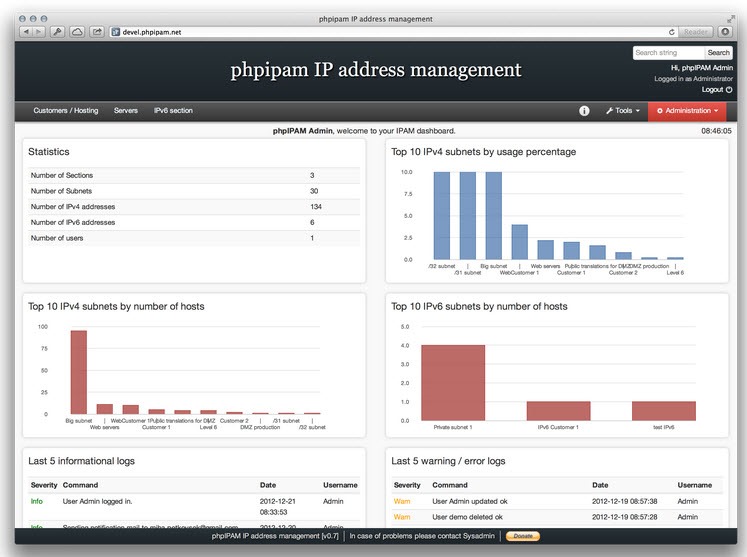Click the info circle icon in navbar
The image size is (747, 557).
(x=584, y=111)
